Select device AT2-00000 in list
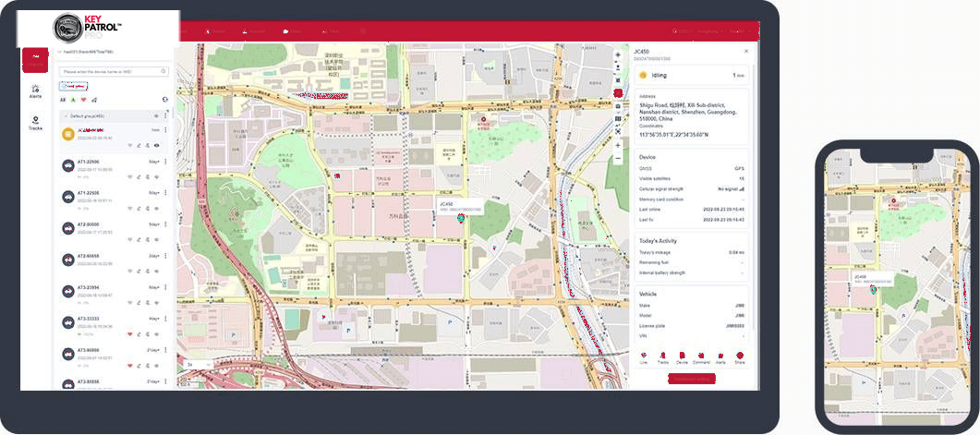980x435 pixels. (114, 231)
